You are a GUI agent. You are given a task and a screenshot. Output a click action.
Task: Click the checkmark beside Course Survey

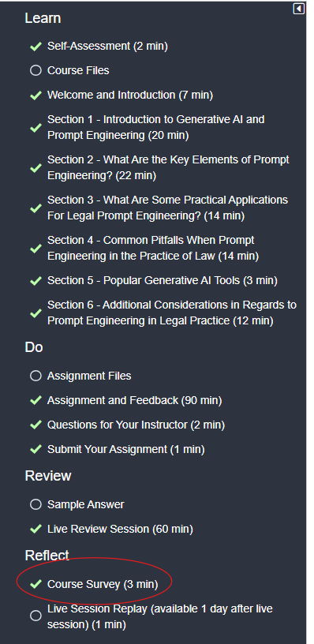36,584
